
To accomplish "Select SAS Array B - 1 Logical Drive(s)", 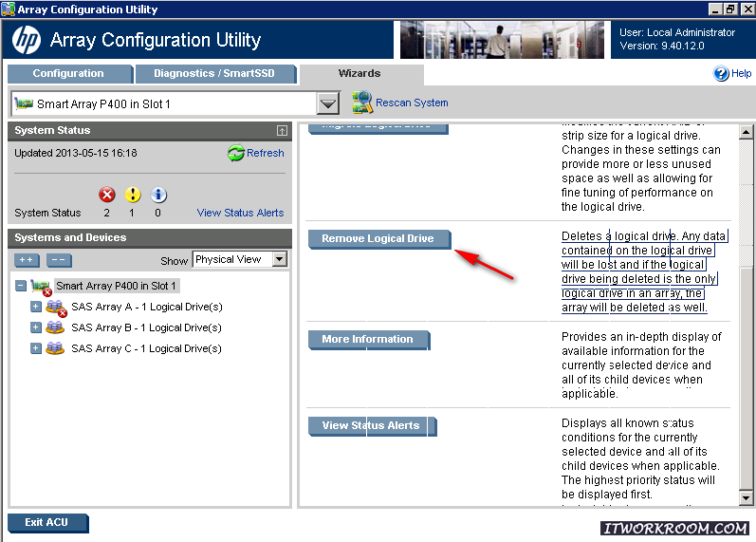I will [146, 327].
